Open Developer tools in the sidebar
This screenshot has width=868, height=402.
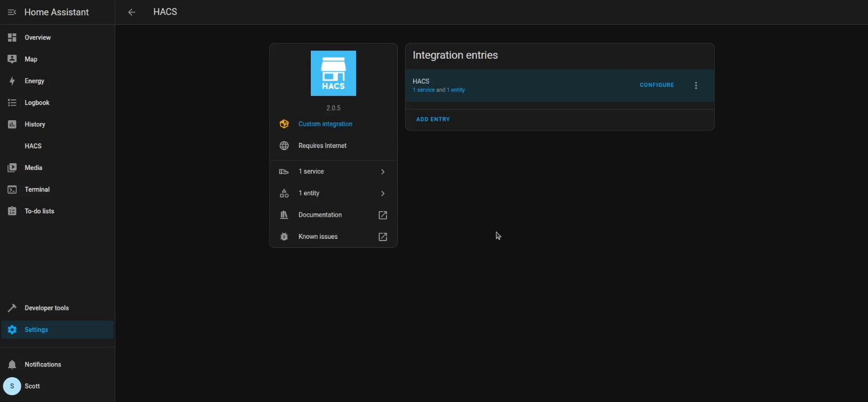(x=58, y=308)
